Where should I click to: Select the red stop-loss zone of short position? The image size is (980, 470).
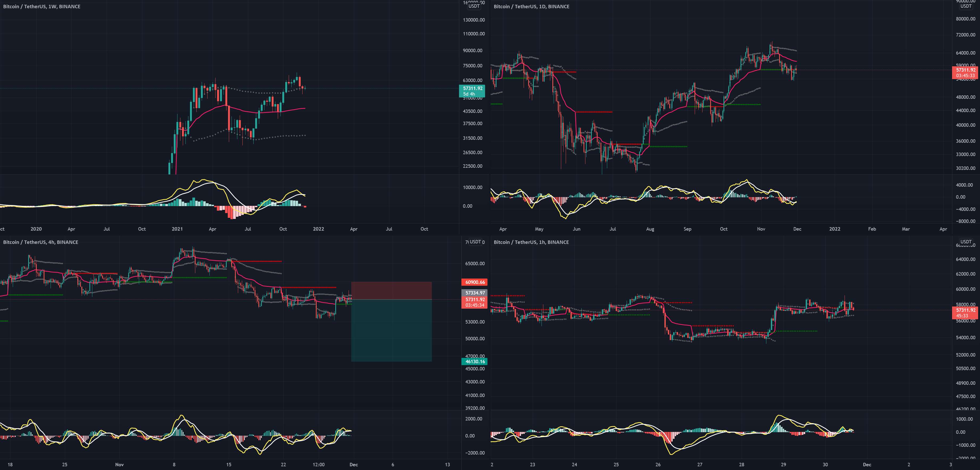[x=391, y=291]
